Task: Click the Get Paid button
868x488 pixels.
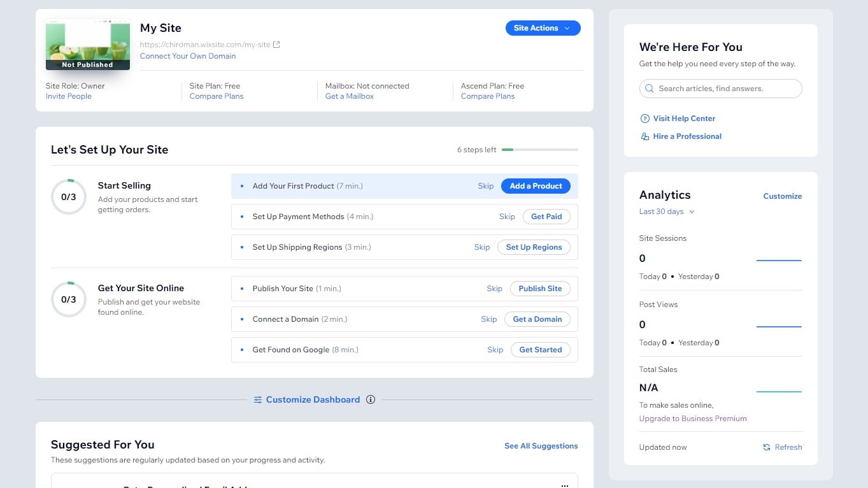Action: pos(546,217)
